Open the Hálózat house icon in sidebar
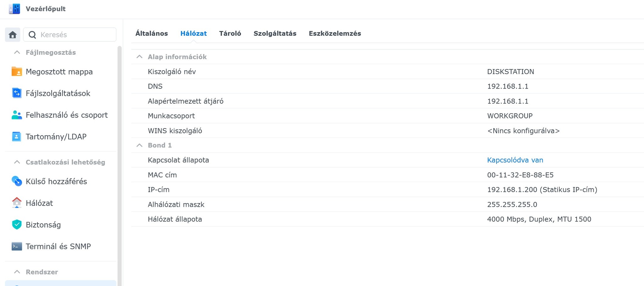Viewport: 644px width, 286px height. [17, 203]
